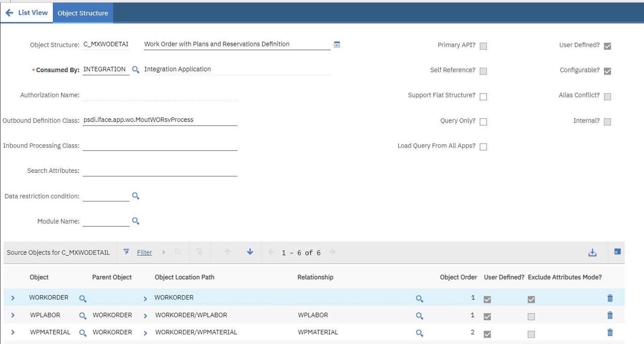The width and height of the screenshot is (644, 344).
Task: Open menu arrow before WORKORDER/WPLABOR path
Action: 145,316
